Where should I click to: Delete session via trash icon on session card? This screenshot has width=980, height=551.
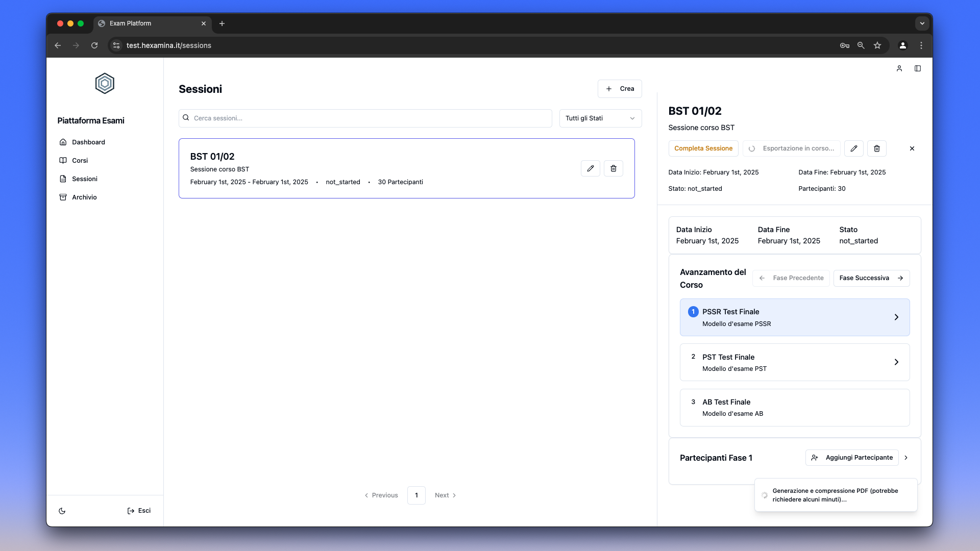tap(614, 168)
